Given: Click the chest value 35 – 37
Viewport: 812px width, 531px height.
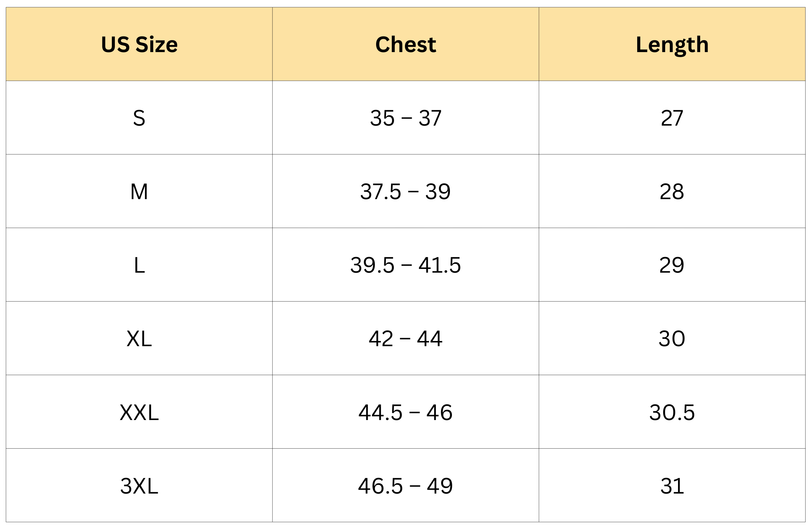Looking at the screenshot, I should tap(405, 118).
